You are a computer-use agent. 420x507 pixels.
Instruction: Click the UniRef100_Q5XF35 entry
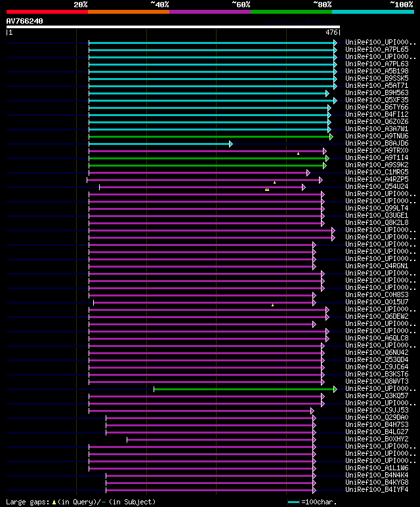(377, 100)
